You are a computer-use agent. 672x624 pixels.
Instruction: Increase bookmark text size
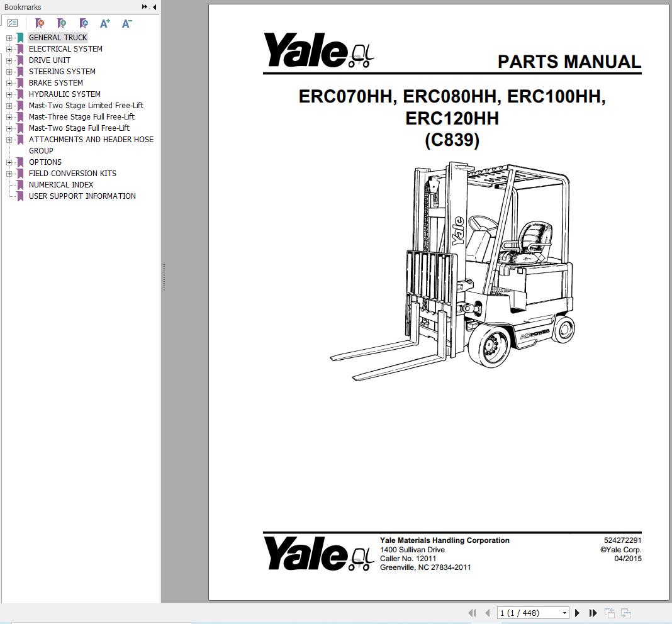[104, 23]
